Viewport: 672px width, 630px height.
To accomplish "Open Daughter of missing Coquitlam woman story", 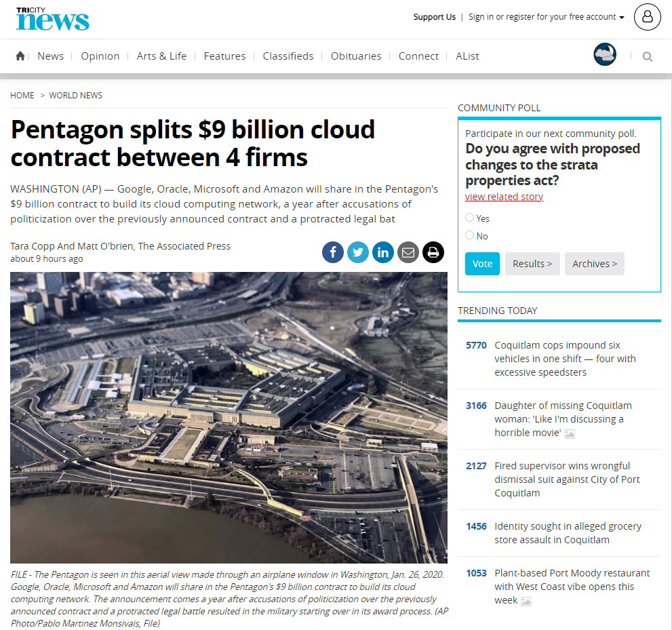I will coord(563,419).
